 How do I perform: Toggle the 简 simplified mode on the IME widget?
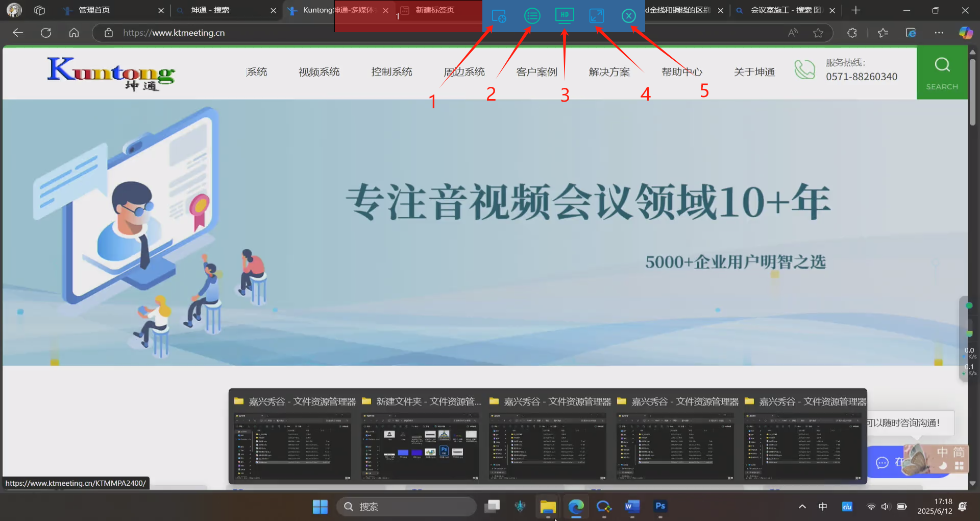(x=959, y=452)
